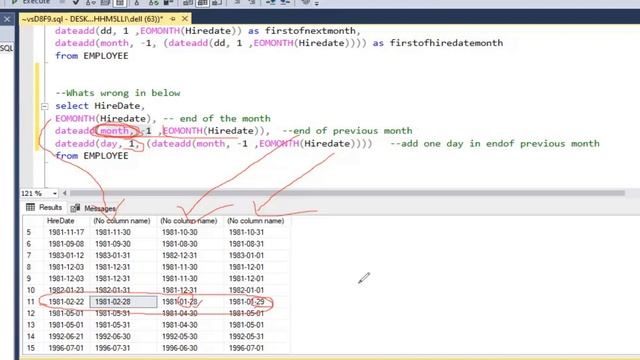Click cell 1981-02-22 in row 11
This screenshot has width=640, height=360.
[x=66, y=302]
